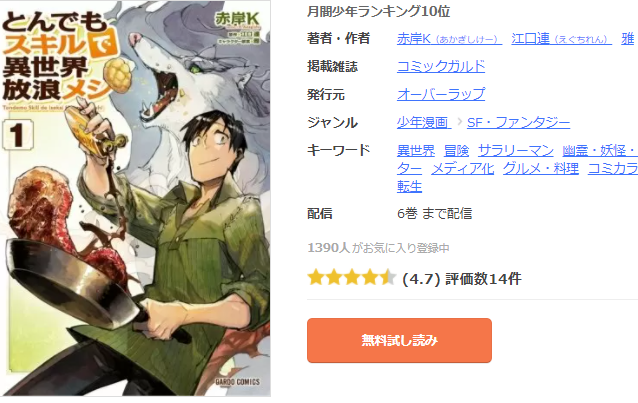Select the サラリーマン keyword
The width and height of the screenshot is (638, 403).
pos(516,150)
